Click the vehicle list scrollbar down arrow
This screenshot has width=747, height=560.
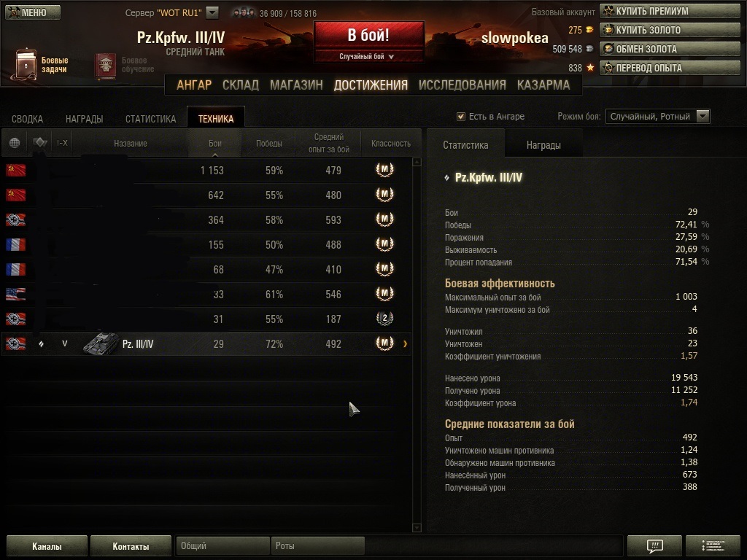(417, 527)
